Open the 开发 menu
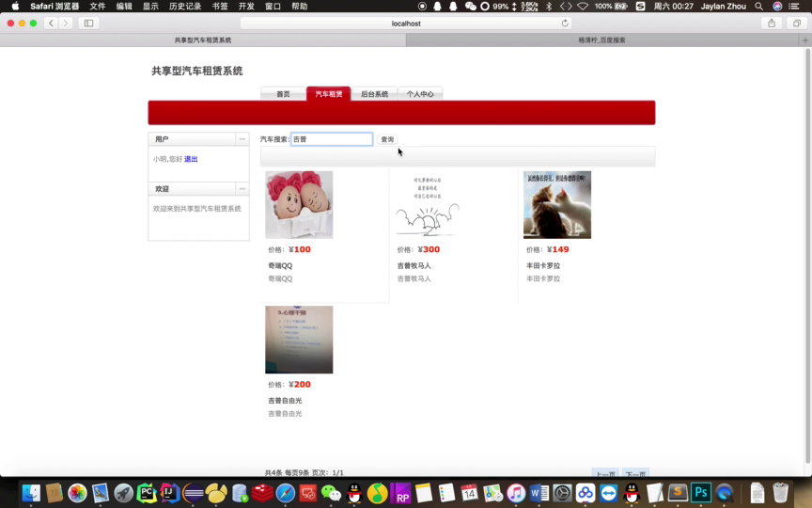Image resolution: width=812 pixels, height=508 pixels. 246,7
